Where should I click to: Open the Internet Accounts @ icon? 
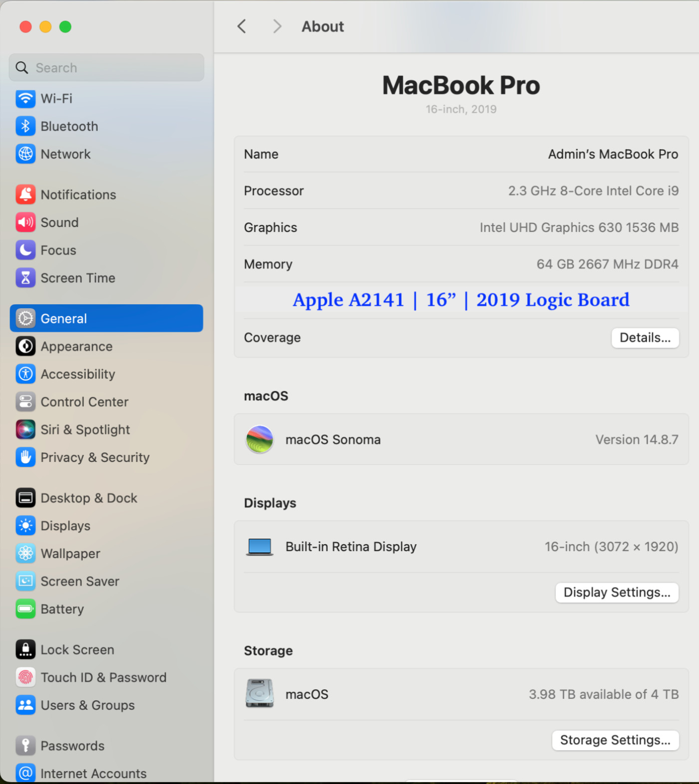25,774
